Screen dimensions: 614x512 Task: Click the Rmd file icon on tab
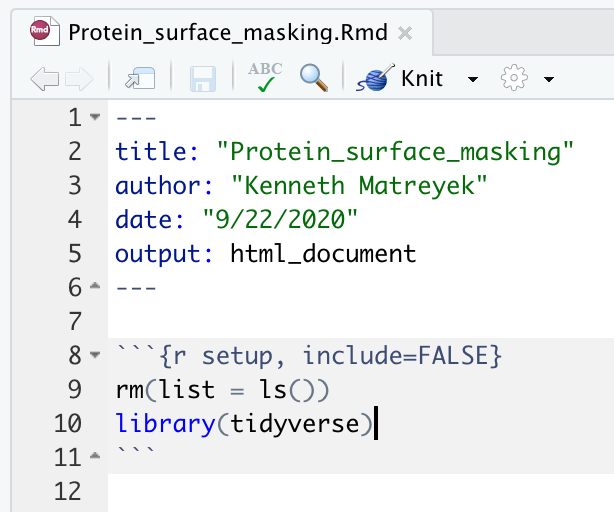(x=44, y=31)
